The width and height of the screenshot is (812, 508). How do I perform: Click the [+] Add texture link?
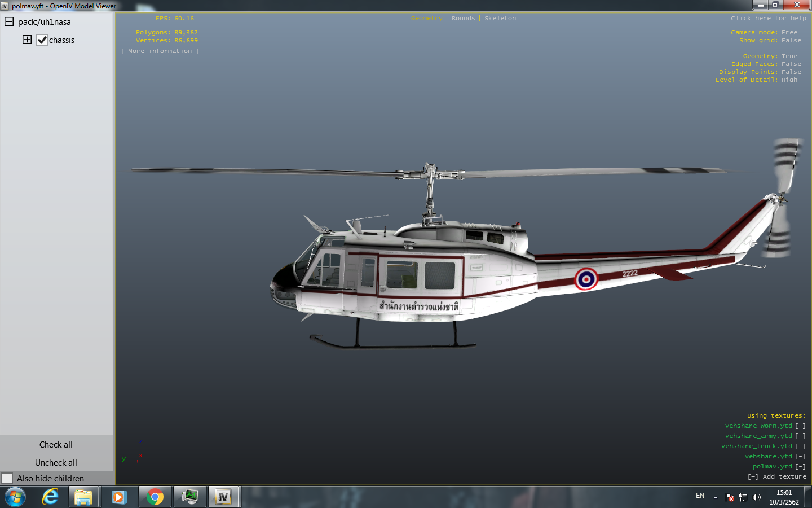click(777, 477)
